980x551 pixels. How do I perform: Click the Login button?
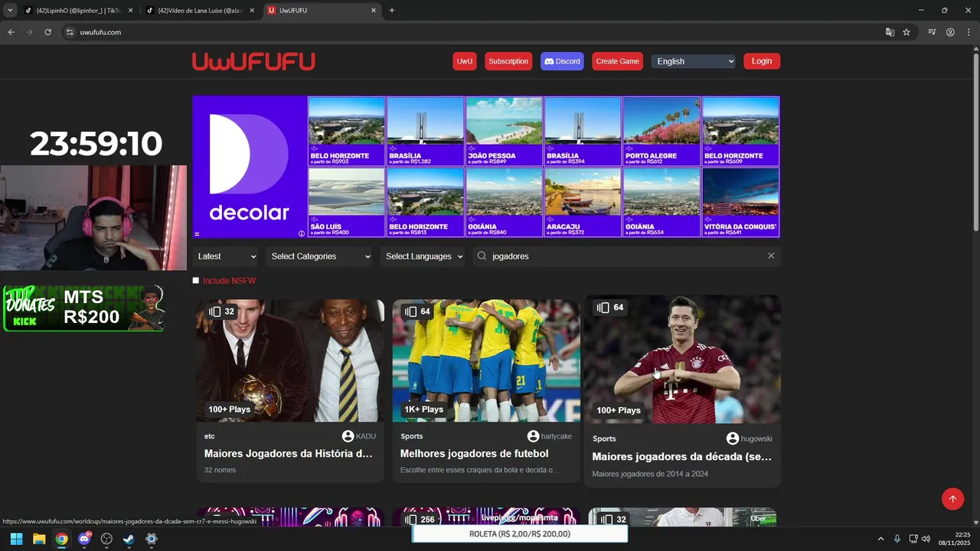(x=762, y=61)
